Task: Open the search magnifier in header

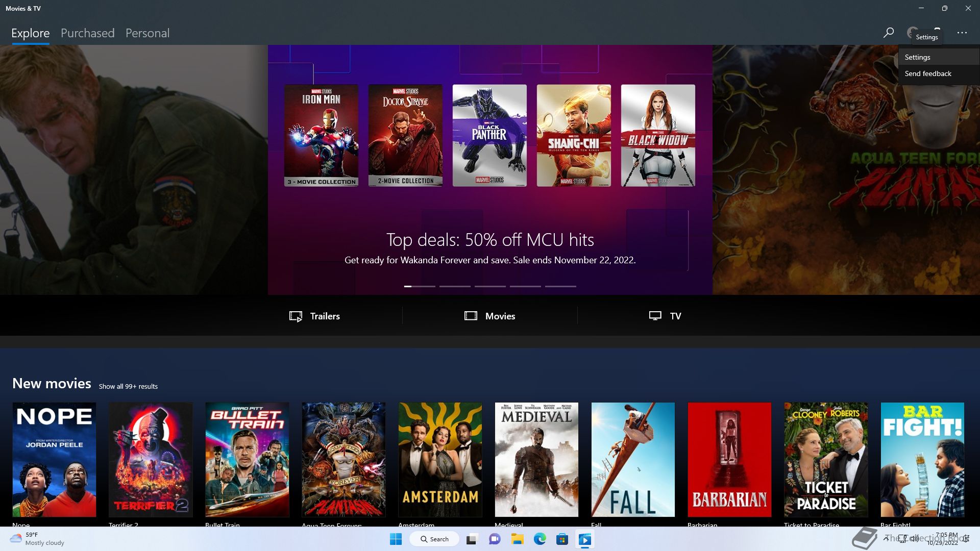Action: coord(888,33)
